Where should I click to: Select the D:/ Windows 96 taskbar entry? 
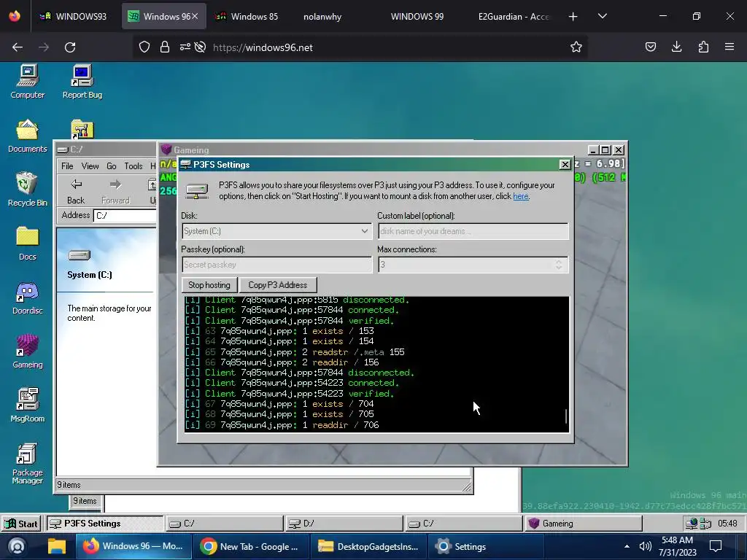(344, 524)
